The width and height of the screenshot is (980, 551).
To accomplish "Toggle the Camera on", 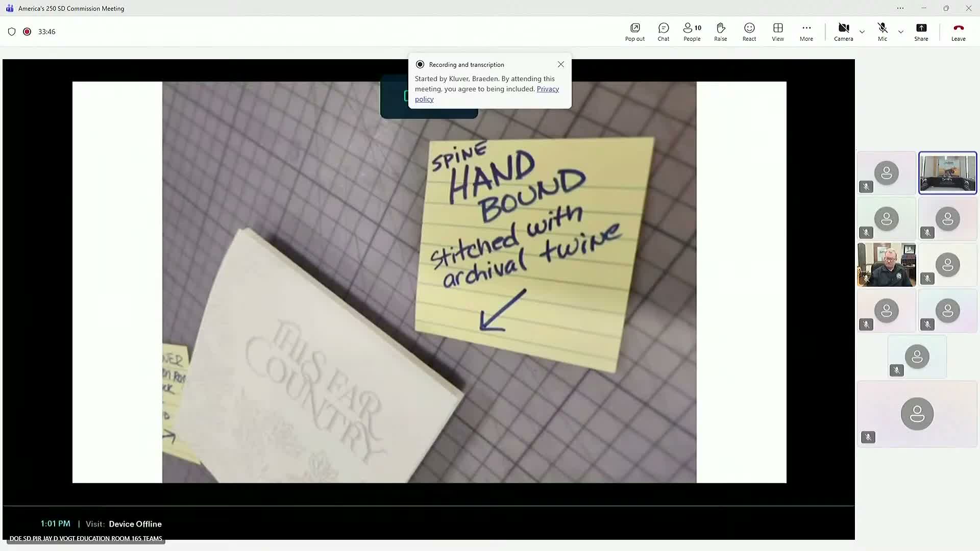I will click(x=843, y=32).
